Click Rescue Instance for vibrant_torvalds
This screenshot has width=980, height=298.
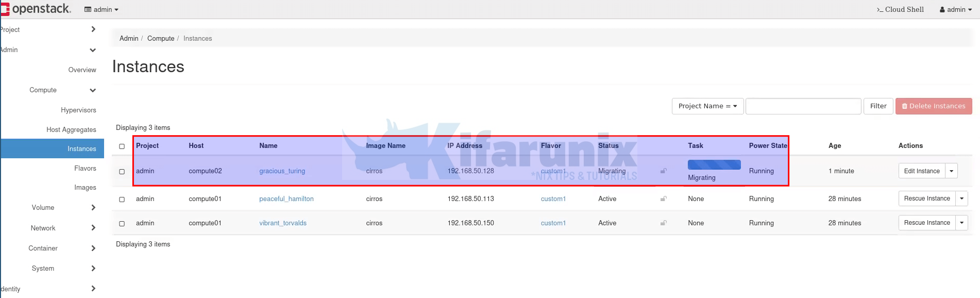tap(927, 223)
